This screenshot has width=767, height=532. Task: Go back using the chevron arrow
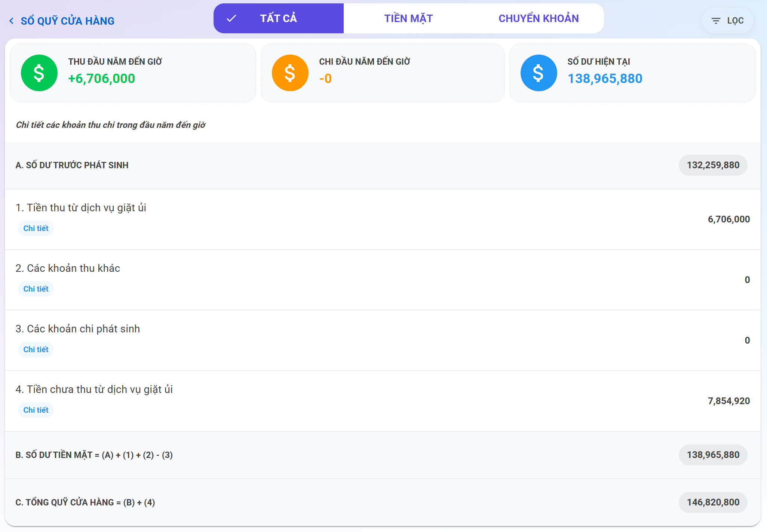point(12,21)
